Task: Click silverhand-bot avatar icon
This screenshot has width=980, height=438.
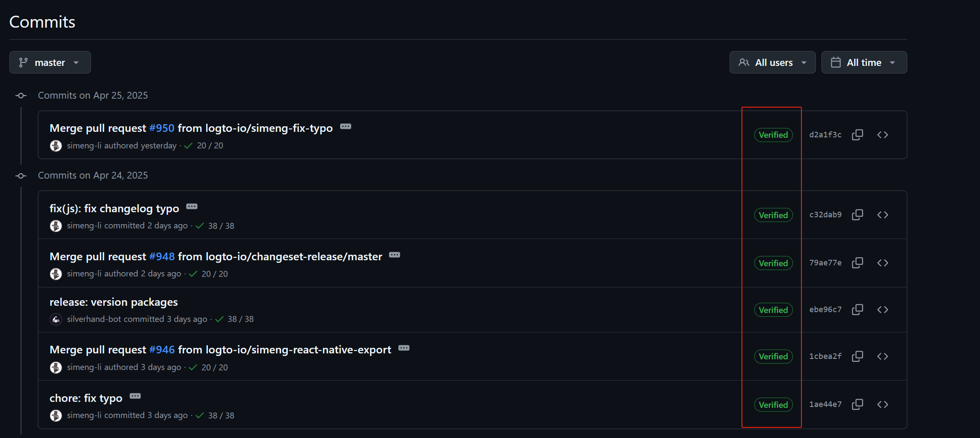Action: pyautogui.click(x=56, y=319)
